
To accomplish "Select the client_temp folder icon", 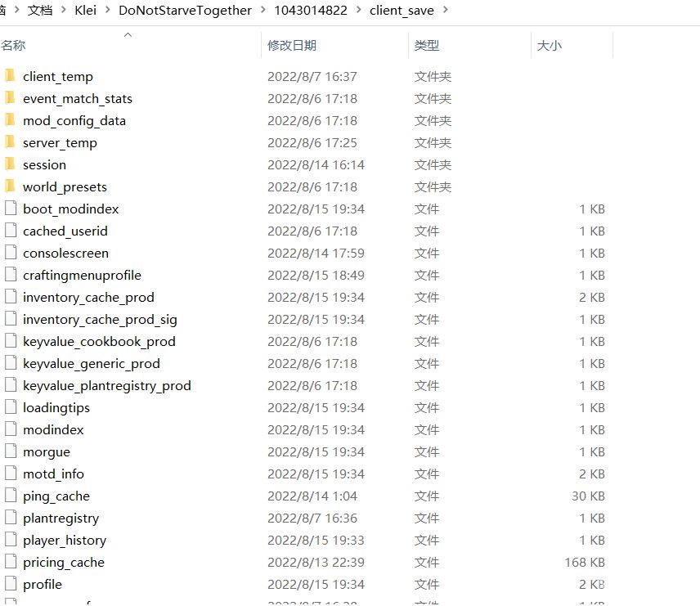I will pyautogui.click(x=11, y=76).
